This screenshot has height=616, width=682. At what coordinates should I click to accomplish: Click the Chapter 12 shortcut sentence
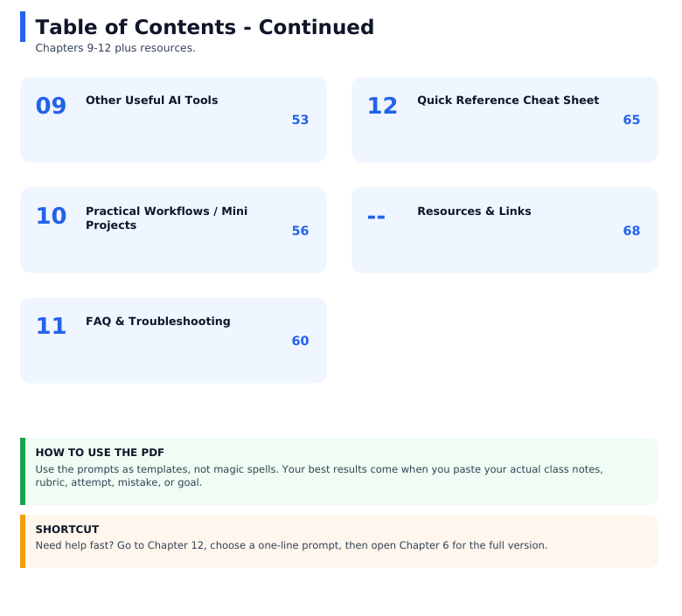pyautogui.click(x=291, y=545)
